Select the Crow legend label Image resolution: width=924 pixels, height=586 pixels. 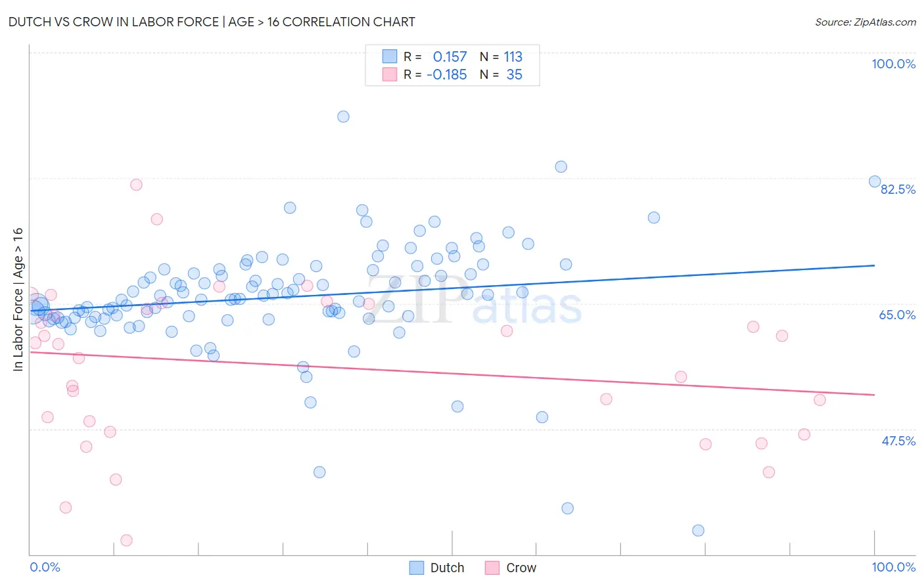tap(521, 568)
